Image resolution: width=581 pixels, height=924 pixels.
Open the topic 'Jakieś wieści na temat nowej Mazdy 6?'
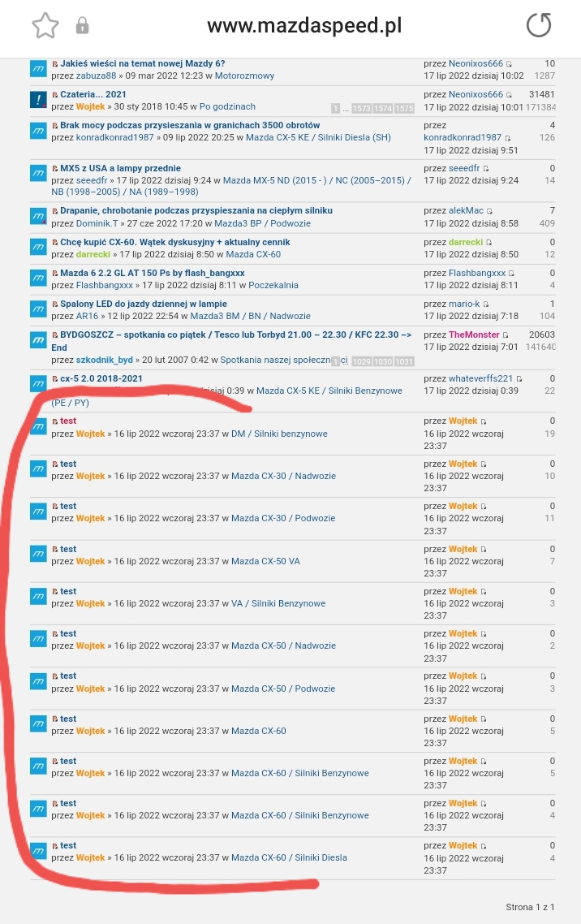(x=142, y=63)
